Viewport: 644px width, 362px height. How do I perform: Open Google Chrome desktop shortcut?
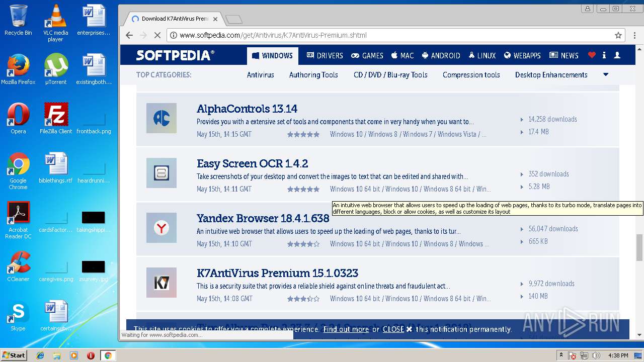click(x=18, y=171)
